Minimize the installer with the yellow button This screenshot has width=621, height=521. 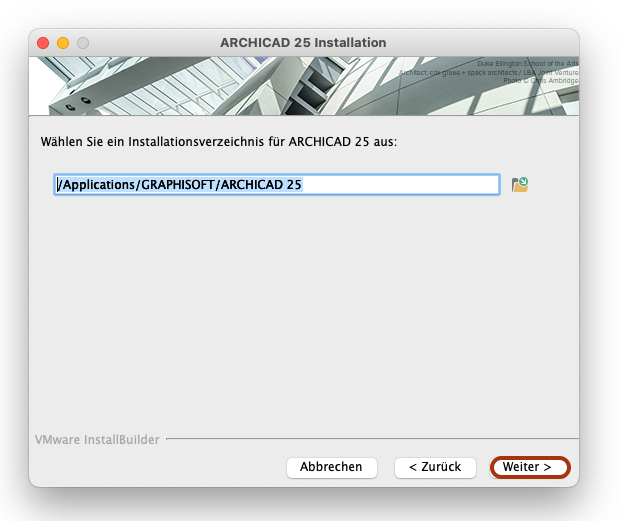tap(63, 43)
